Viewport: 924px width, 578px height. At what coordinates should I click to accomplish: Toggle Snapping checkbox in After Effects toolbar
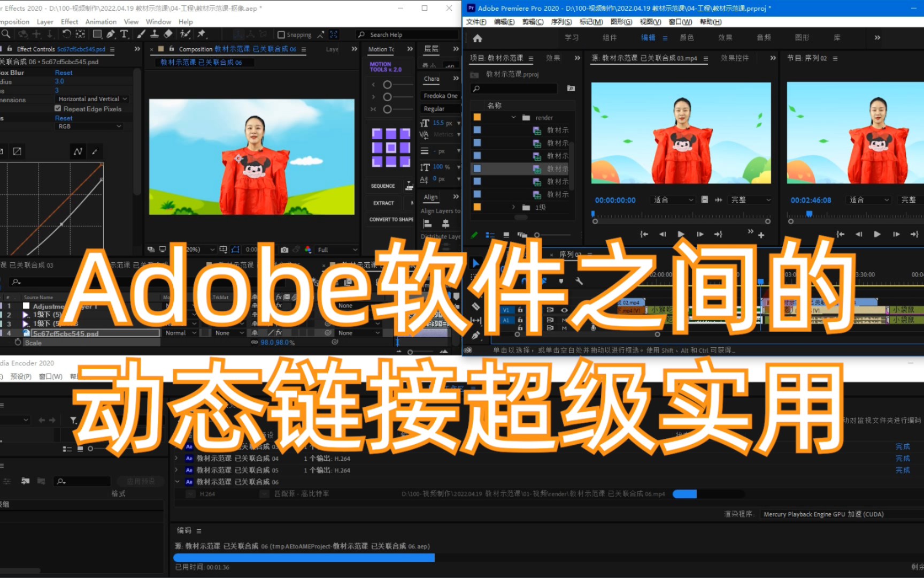point(281,35)
